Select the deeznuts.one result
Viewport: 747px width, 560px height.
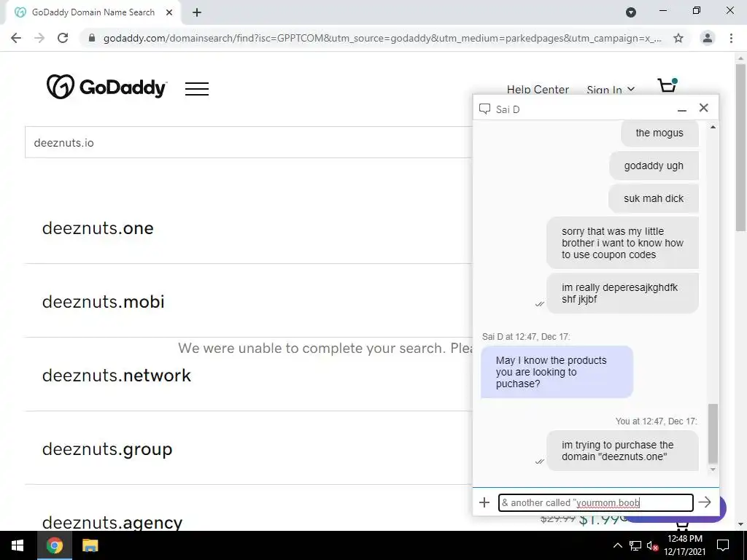[x=98, y=228]
